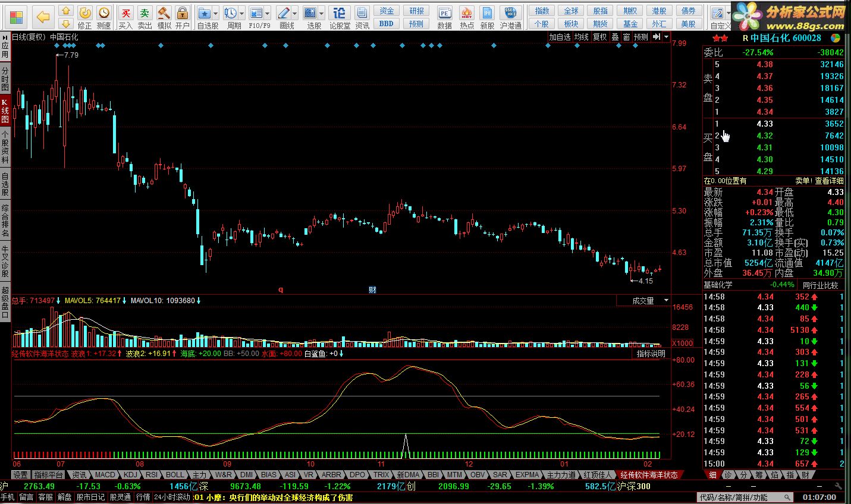Toggle 叠 overlay mode
This screenshot has height=504, width=851.
[x=615, y=37]
